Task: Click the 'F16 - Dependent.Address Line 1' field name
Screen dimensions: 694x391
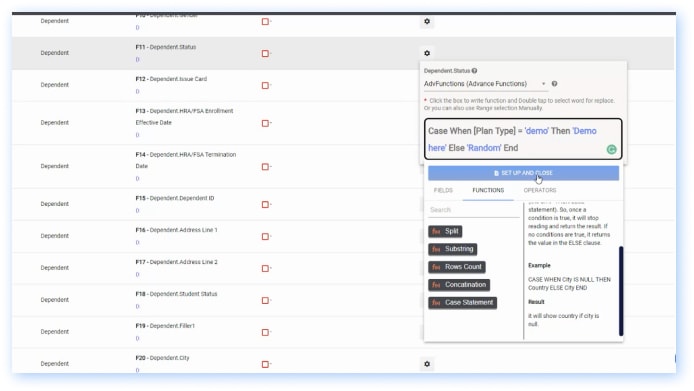Action: [176, 230]
